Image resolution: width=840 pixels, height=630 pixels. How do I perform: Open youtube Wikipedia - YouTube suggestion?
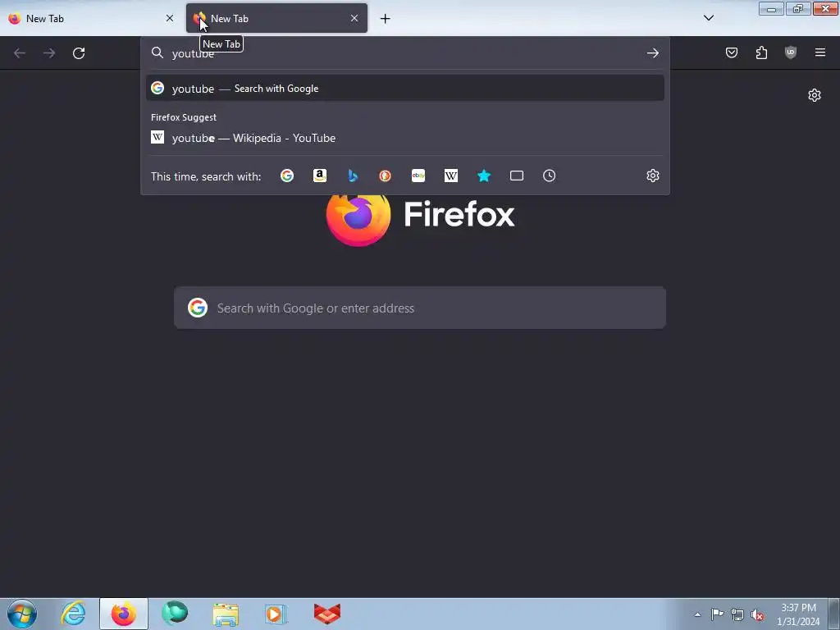tap(405, 138)
